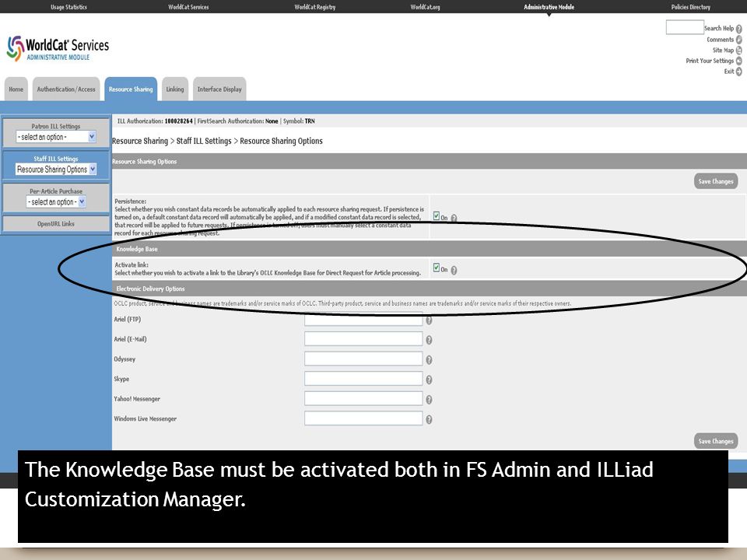Click the Search Help input box
This screenshot has width=747, height=560.
(x=685, y=27)
